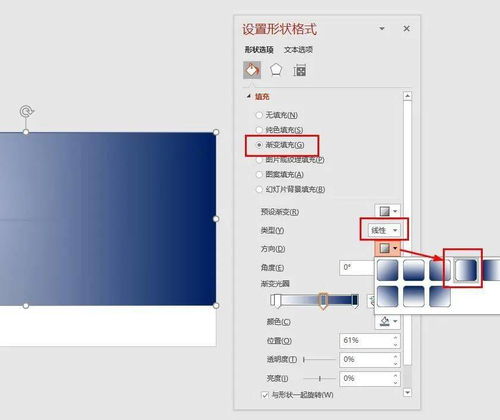Click the 透明度 percentage field
500x420 pixels.
click(370, 360)
